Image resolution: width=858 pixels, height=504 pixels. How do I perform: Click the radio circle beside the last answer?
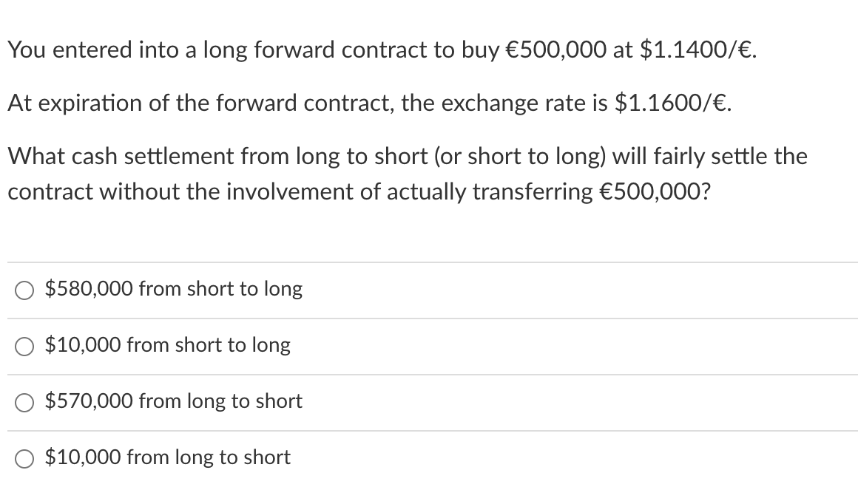click(x=24, y=457)
